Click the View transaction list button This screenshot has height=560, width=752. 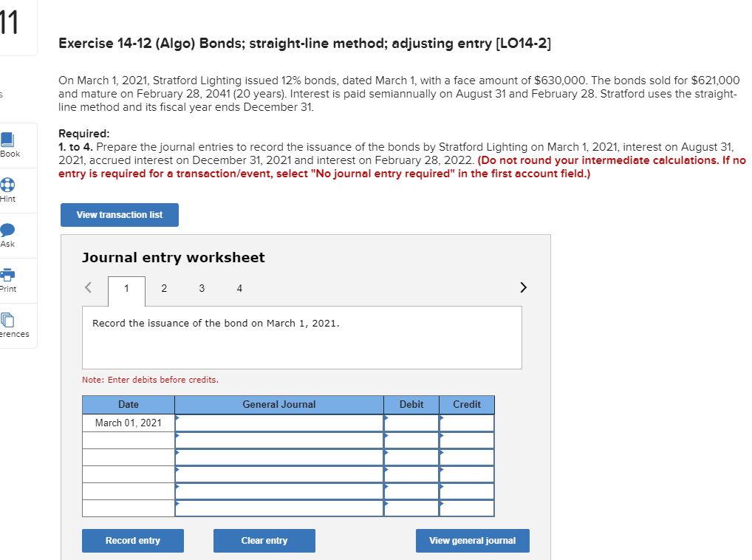tap(119, 215)
